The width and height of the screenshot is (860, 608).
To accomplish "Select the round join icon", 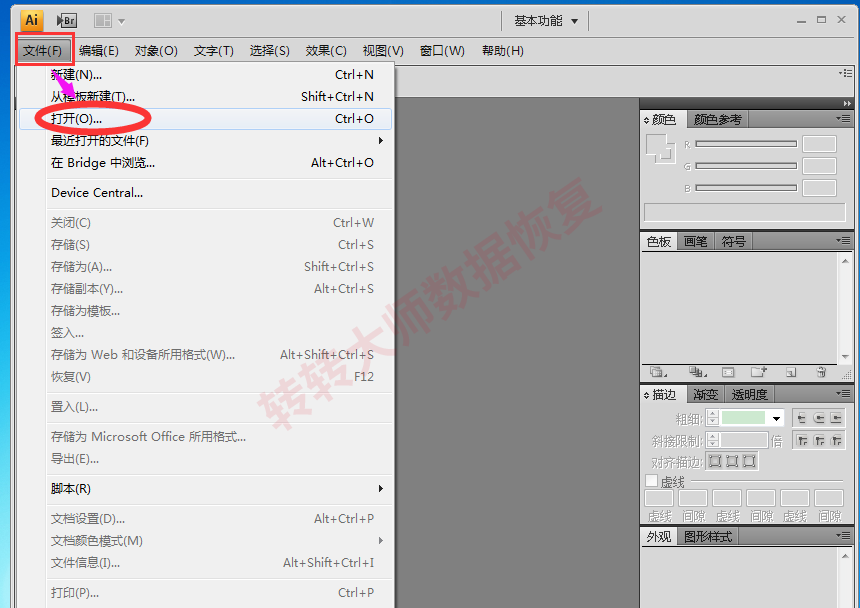I will (819, 440).
